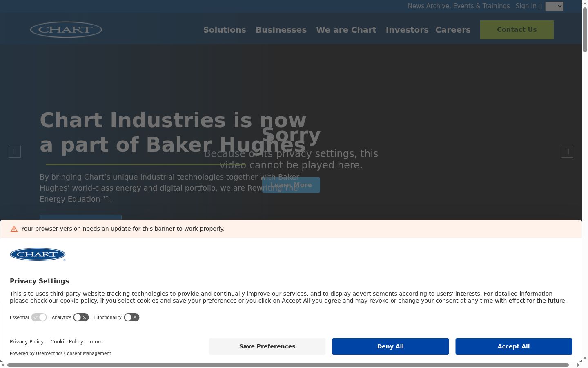Enable the Functionality cookies toggle
The image size is (588, 368).
[x=131, y=317]
